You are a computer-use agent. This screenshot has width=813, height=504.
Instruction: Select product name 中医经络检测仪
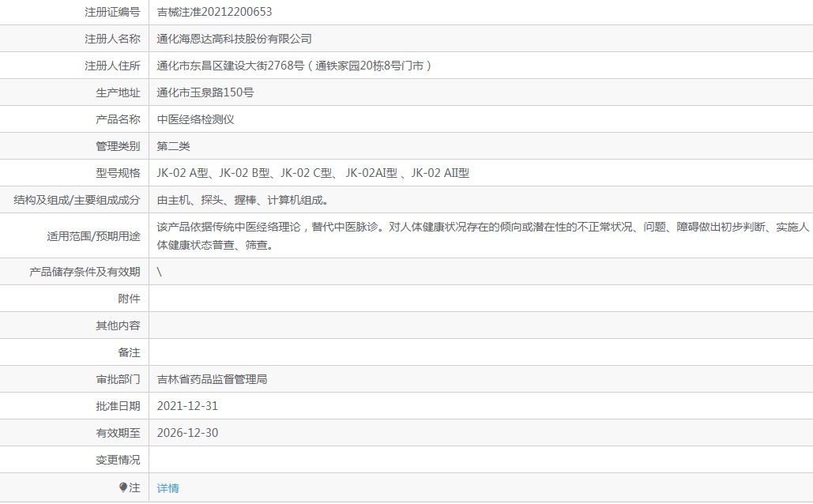pyautogui.click(x=195, y=120)
